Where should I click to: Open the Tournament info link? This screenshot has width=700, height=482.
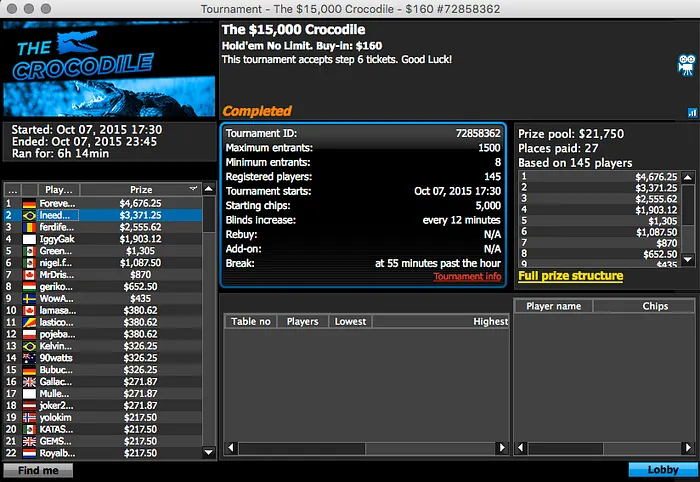click(x=467, y=277)
